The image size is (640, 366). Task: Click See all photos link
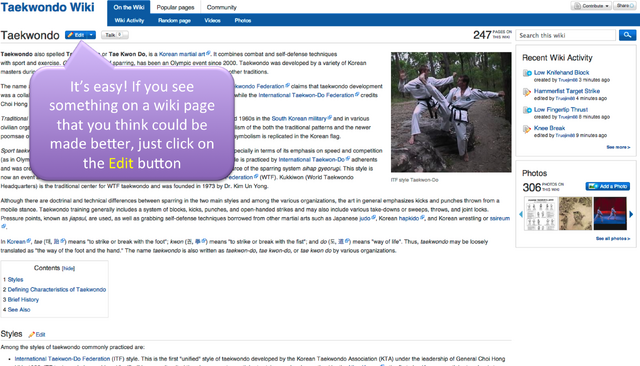[x=613, y=239]
